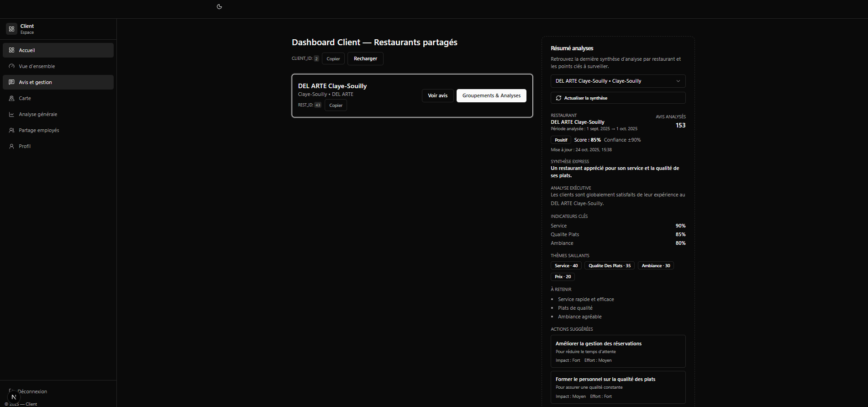The image size is (868, 407).
Task: Open Groupements & Analyses
Action: 491,95
